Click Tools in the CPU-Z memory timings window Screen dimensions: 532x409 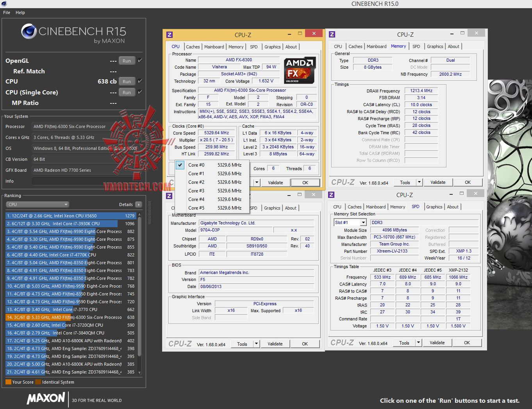405,182
